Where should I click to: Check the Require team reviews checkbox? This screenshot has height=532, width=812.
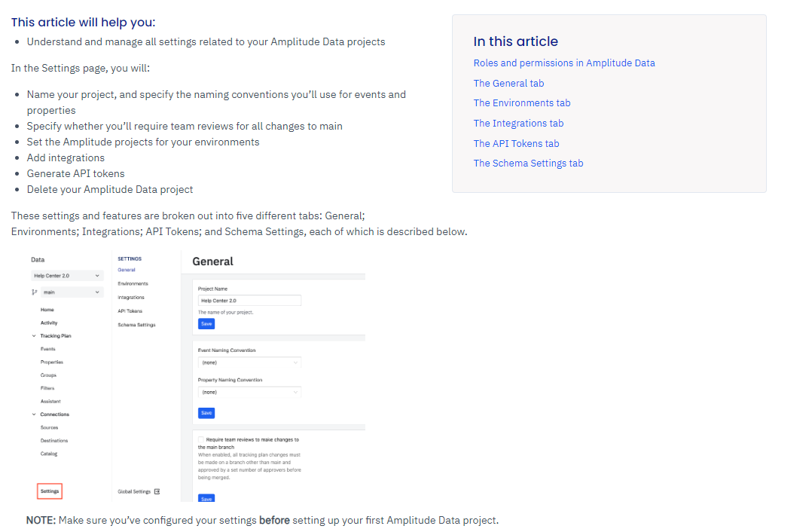(x=201, y=439)
